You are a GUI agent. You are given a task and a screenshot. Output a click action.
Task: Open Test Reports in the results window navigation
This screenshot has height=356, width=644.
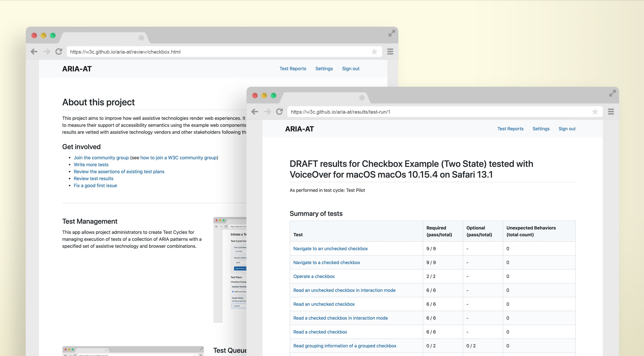510,129
